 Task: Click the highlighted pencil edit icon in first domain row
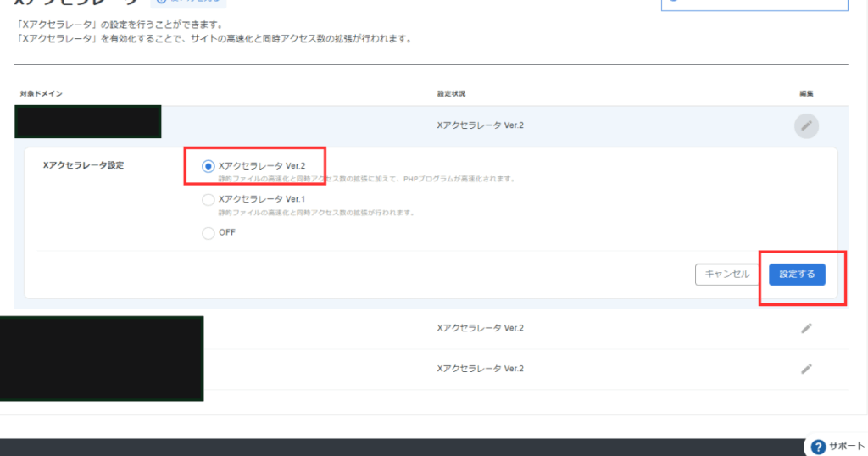click(x=806, y=126)
